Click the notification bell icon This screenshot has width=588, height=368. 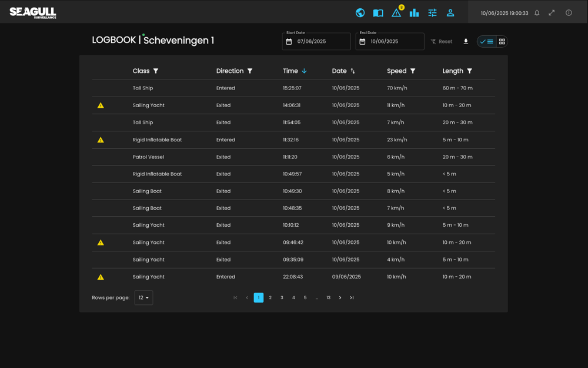(x=537, y=13)
